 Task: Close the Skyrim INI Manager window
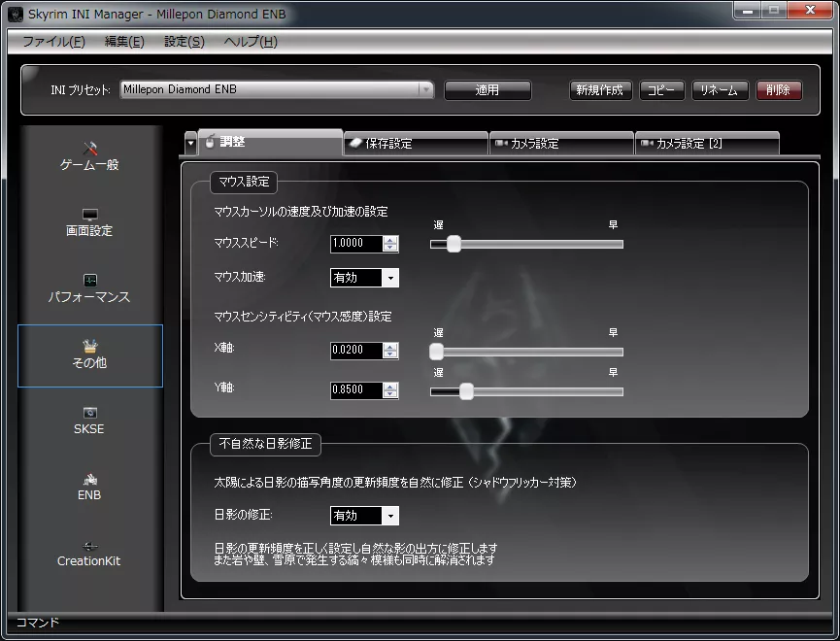pyautogui.click(x=810, y=10)
